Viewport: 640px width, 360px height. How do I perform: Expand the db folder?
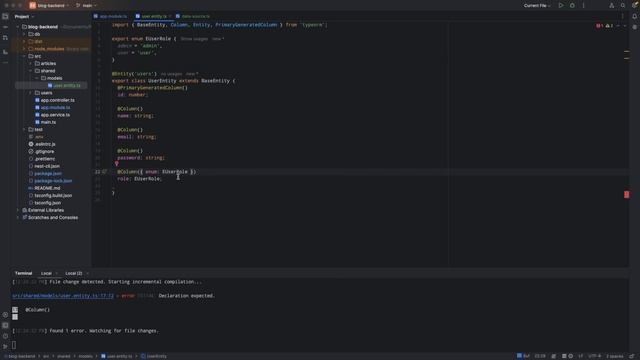pyautogui.click(x=24, y=34)
